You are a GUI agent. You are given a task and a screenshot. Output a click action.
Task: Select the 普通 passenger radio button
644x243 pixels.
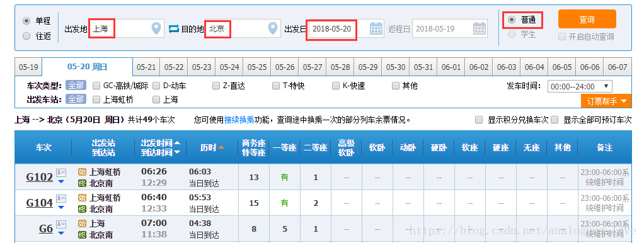tap(511, 20)
